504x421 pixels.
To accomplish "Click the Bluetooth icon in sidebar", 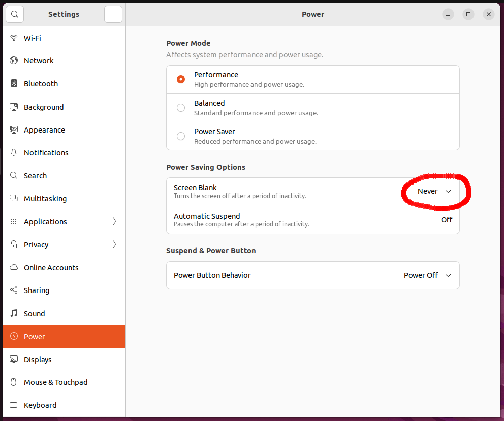I will [14, 84].
